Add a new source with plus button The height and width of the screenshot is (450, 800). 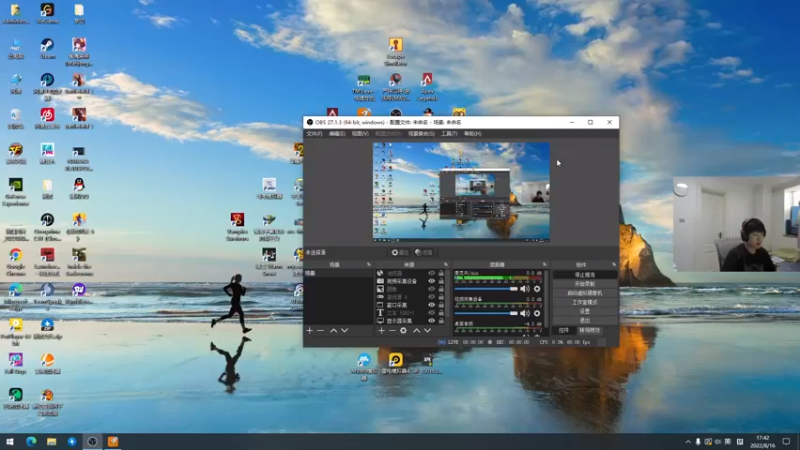(x=381, y=331)
